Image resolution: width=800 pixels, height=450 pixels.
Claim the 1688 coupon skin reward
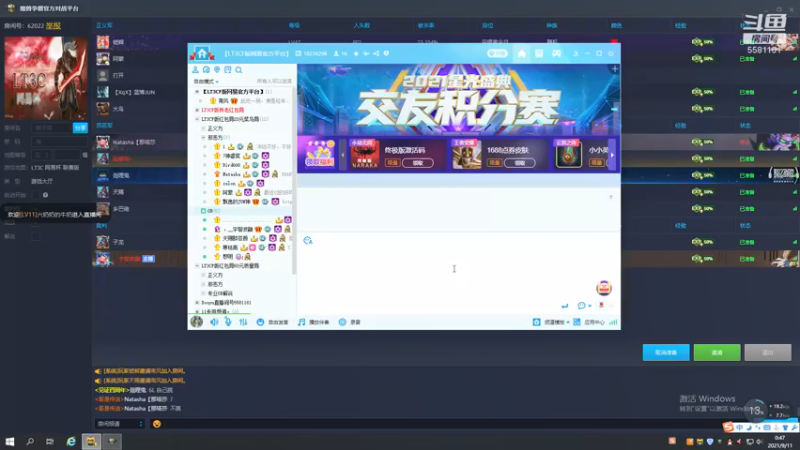pyautogui.click(x=519, y=163)
